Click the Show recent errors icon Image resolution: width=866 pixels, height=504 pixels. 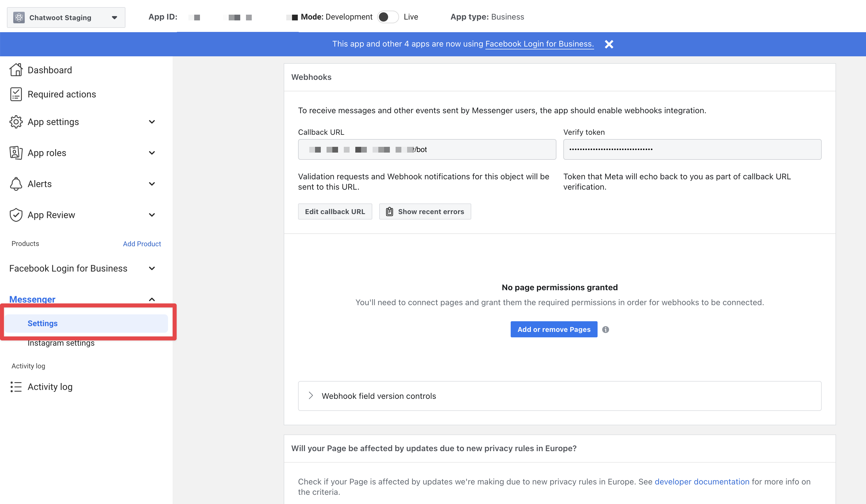coord(390,211)
